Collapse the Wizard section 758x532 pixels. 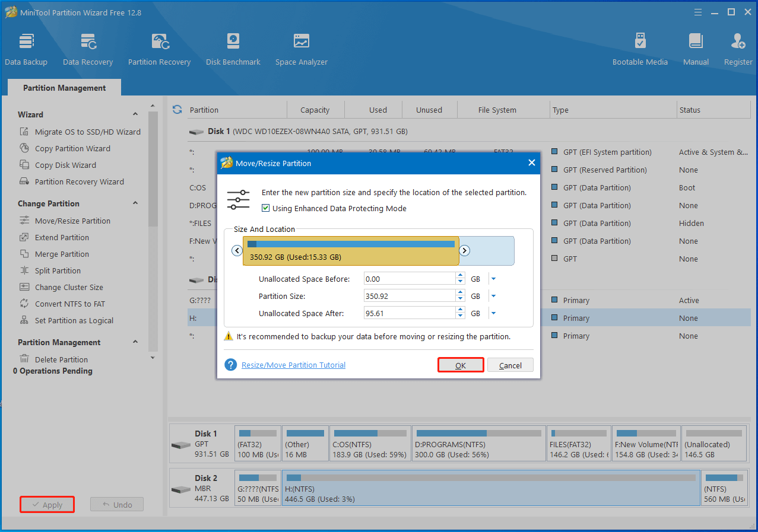click(135, 114)
